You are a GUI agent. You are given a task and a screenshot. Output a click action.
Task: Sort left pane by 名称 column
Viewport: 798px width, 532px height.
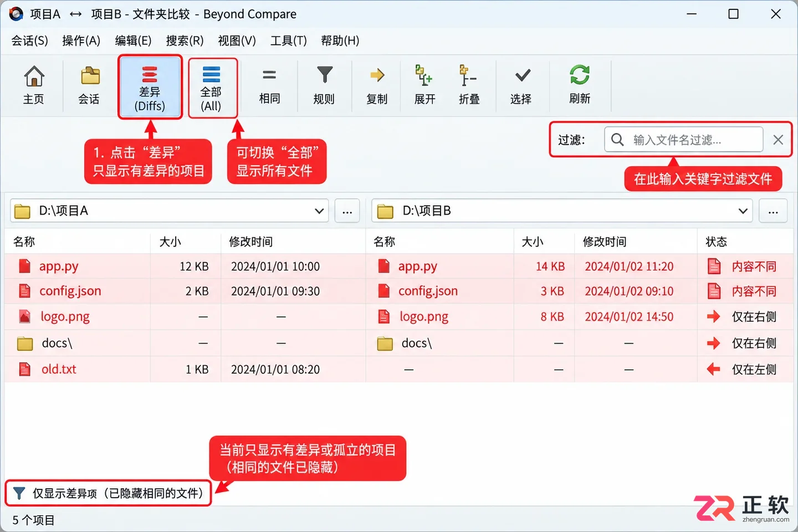(24, 242)
